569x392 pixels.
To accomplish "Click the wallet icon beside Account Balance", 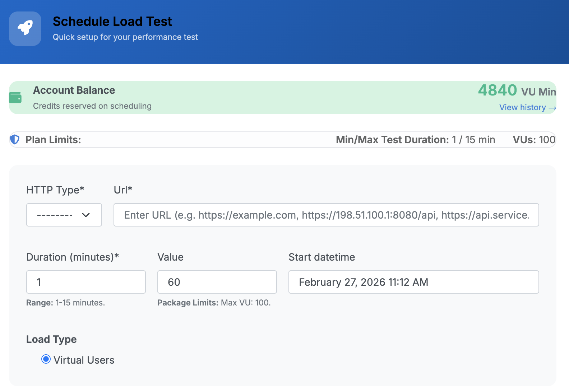I will point(15,98).
